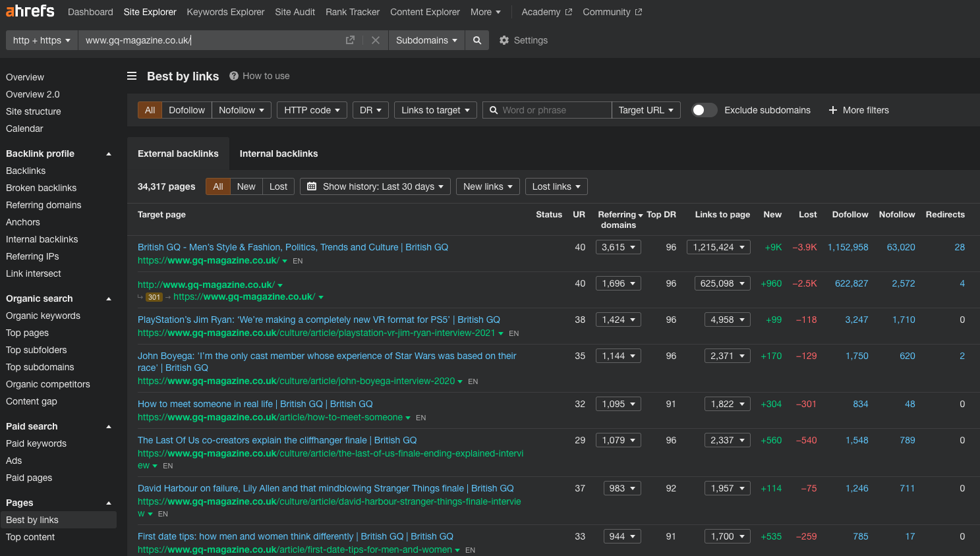
Task: Open Referring domains in sidebar
Action: 43,205
